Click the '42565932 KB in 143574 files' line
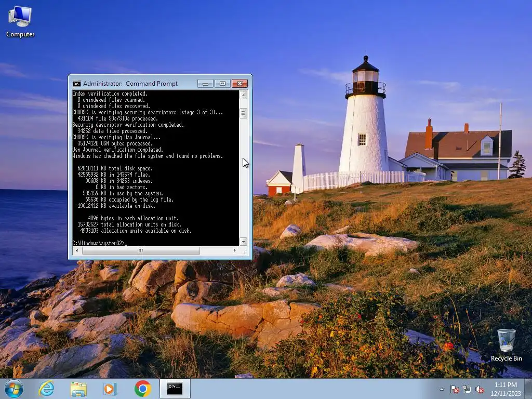The width and height of the screenshot is (532, 399). coord(114,175)
